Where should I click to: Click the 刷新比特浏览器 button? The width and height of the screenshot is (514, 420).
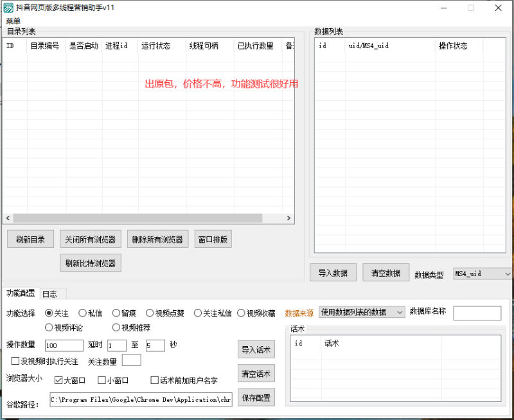[x=91, y=263]
